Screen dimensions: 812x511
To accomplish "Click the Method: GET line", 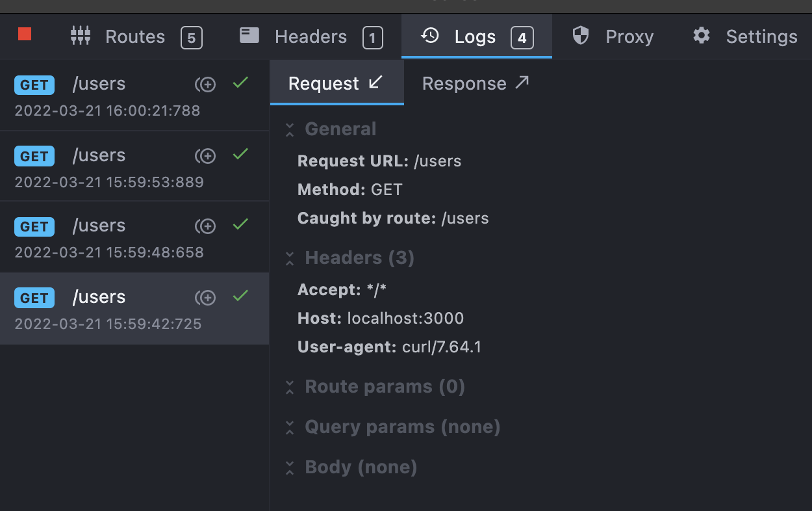I will pyautogui.click(x=350, y=190).
